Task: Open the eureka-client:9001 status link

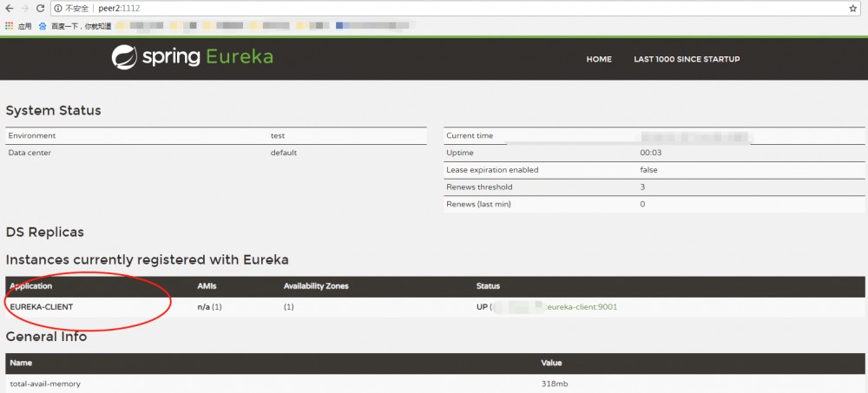Action: [582, 306]
